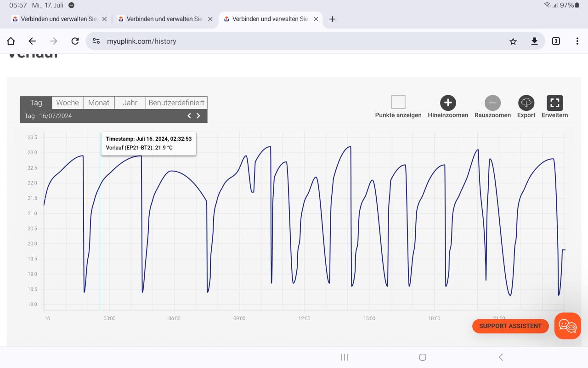588x368 pixels.
Task: Select the Woche time range
Action: (x=68, y=103)
